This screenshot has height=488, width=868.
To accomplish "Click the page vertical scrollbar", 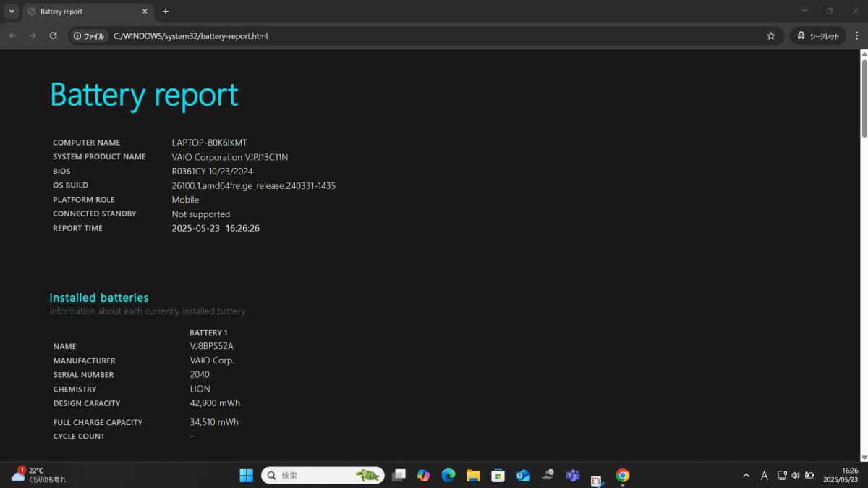I will [864, 255].
